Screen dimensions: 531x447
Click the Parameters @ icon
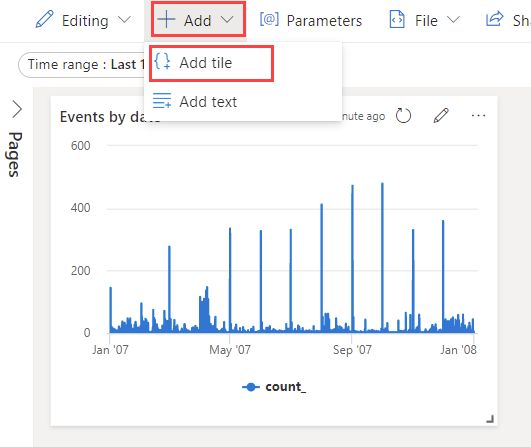(269, 19)
